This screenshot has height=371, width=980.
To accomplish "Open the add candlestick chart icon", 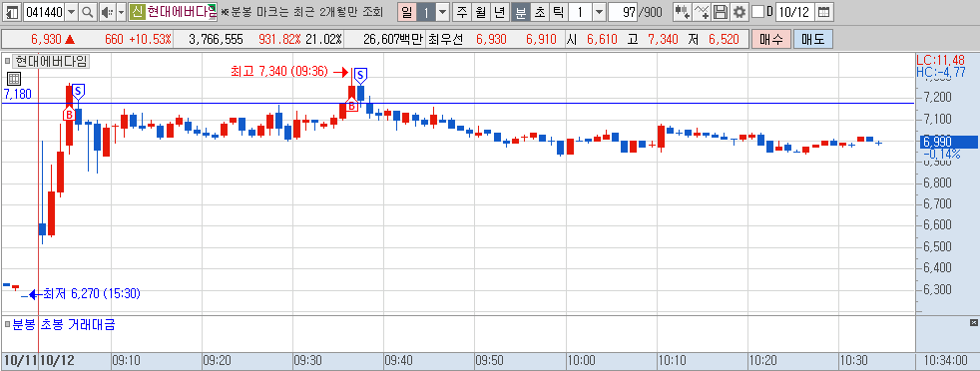I will (x=682, y=11).
